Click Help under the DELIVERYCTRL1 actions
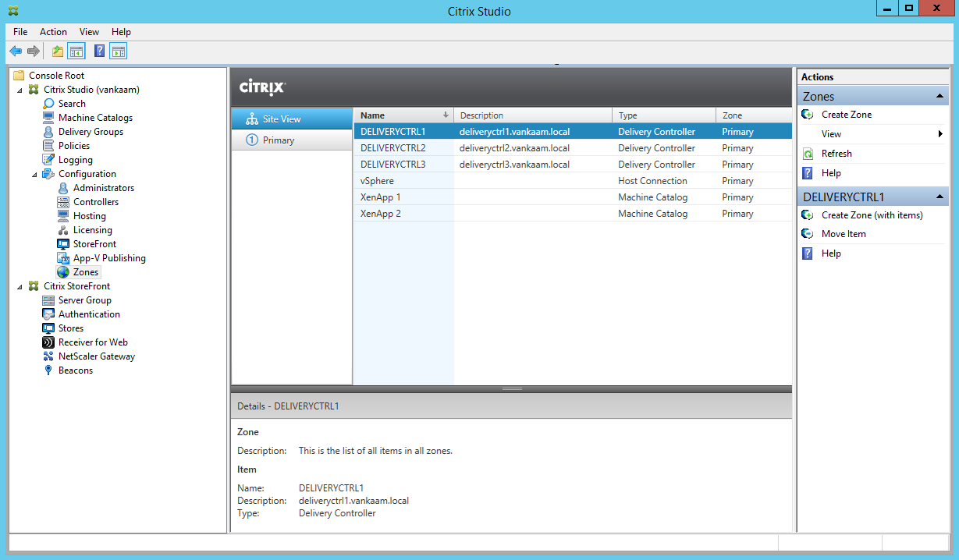The width and height of the screenshot is (959, 560). [x=831, y=253]
